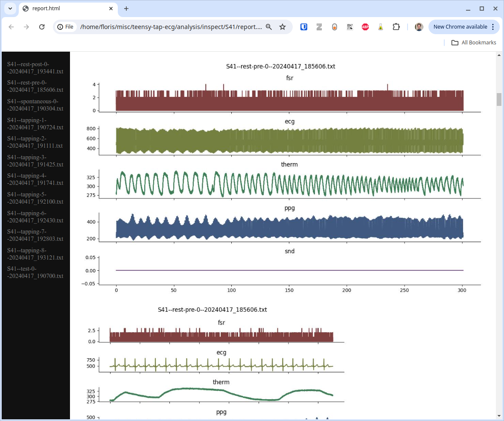The width and height of the screenshot is (504, 421).
Task: Click the scrollbar down arrow
Action: click(499, 416)
